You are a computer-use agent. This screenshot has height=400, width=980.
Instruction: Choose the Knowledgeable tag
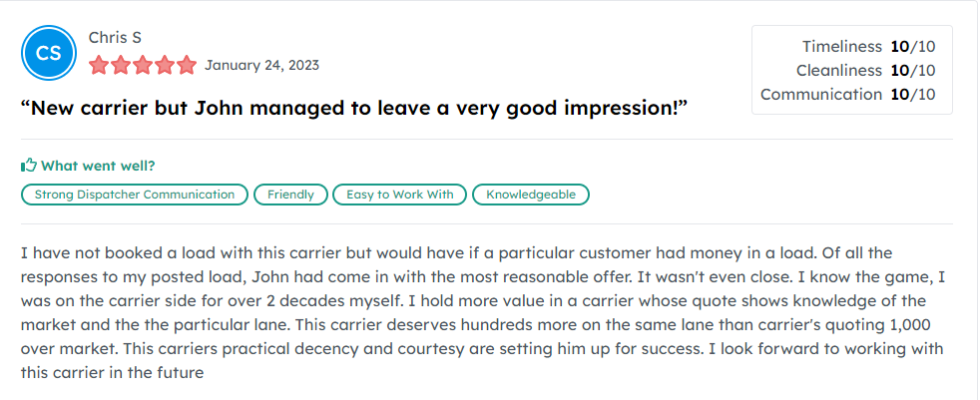[531, 195]
